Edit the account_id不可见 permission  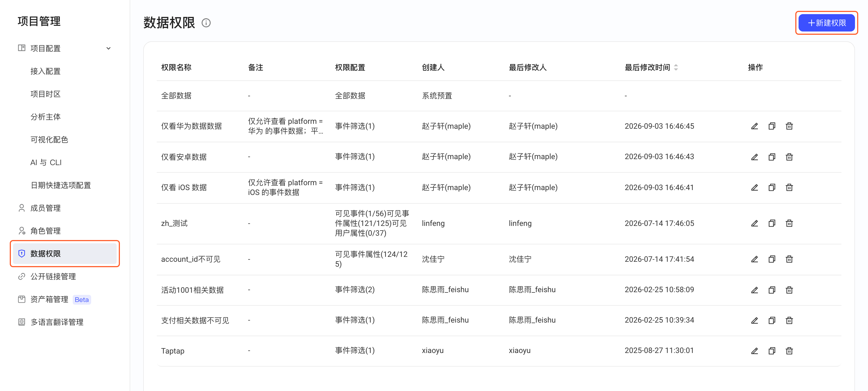coord(754,259)
